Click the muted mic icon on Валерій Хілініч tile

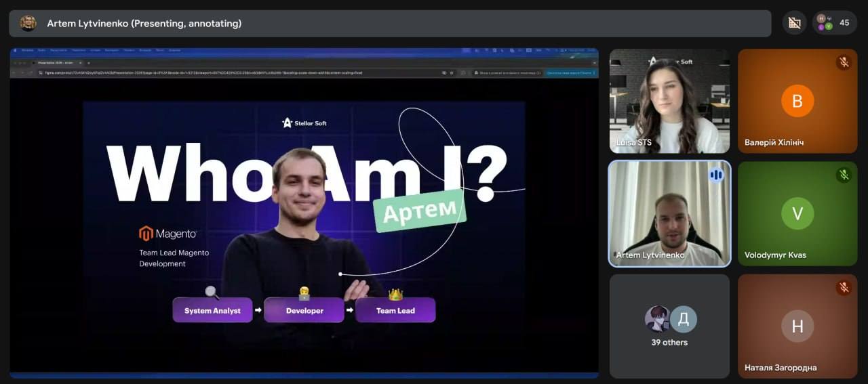[844, 63]
